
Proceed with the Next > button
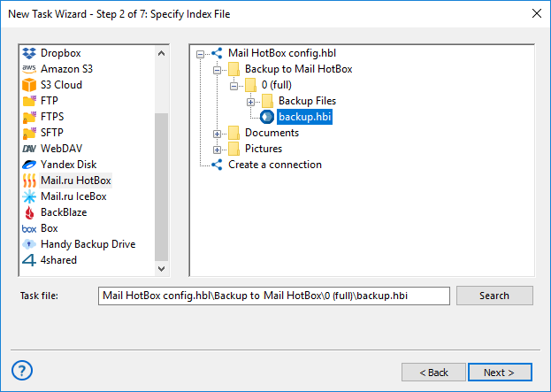(500, 373)
